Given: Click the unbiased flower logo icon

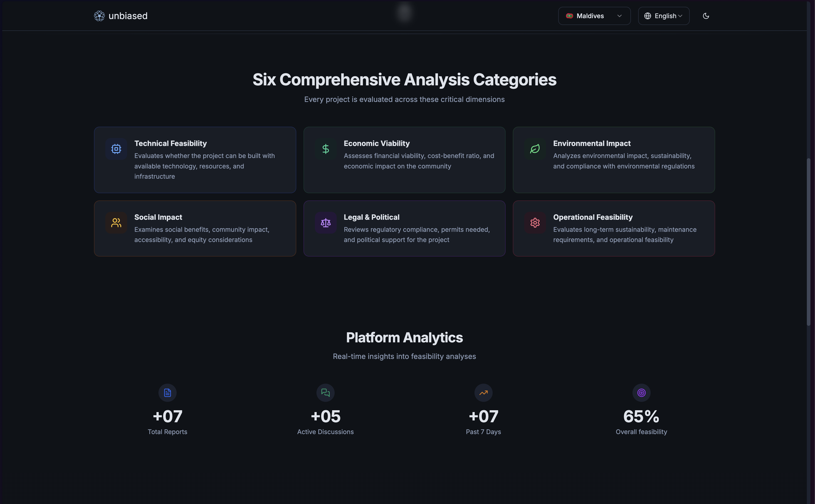Looking at the screenshot, I should click(99, 16).
